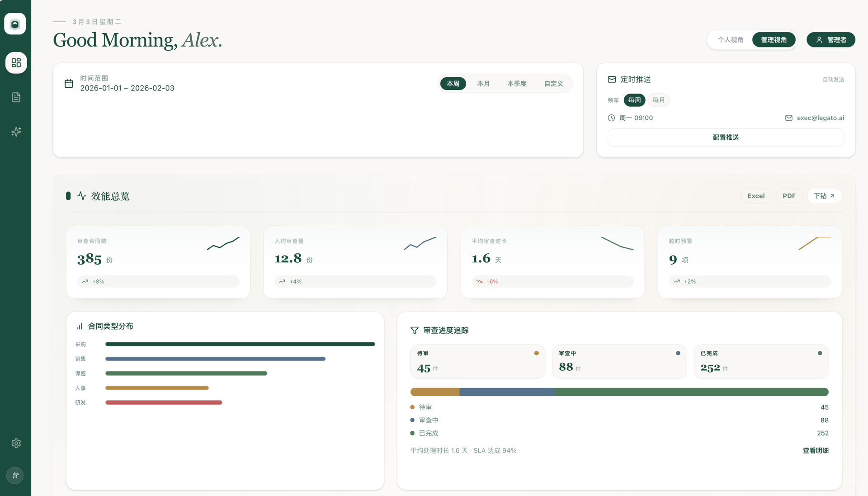
Task: Open the 管理者 role selector
Action: [831, 40]
